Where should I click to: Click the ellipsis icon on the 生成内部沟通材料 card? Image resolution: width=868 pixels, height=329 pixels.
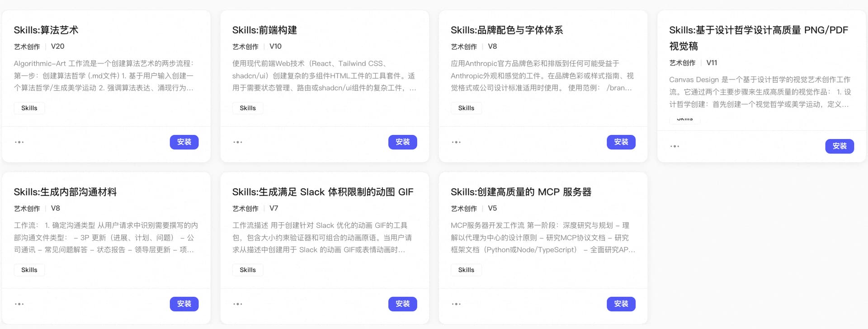[x=19, y=304]
